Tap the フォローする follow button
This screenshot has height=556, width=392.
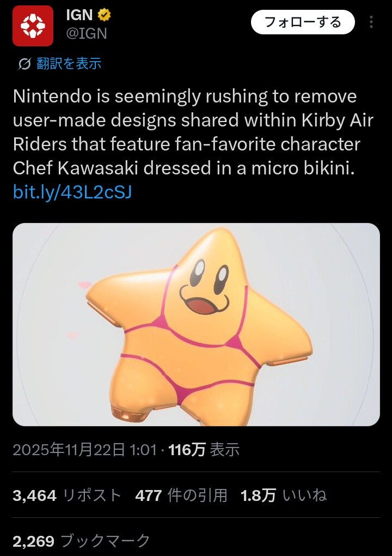302,22
